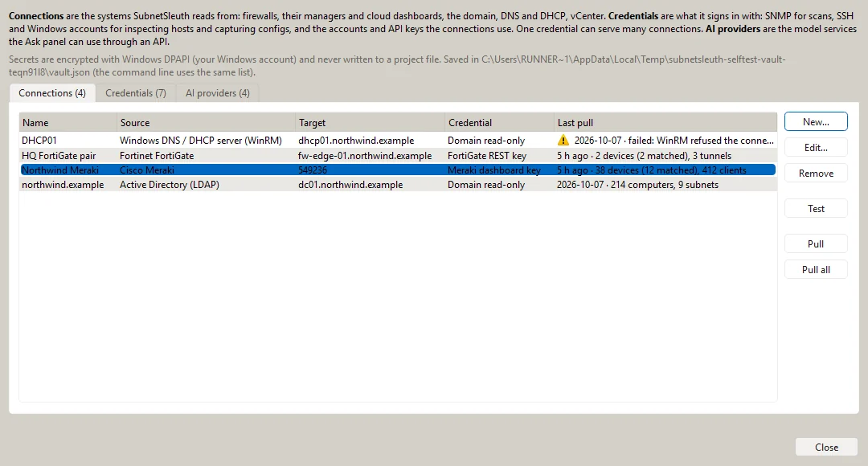
Task: Click the fw-edge-01.northwind.example target cell
Action: click(x=365, y=156)
